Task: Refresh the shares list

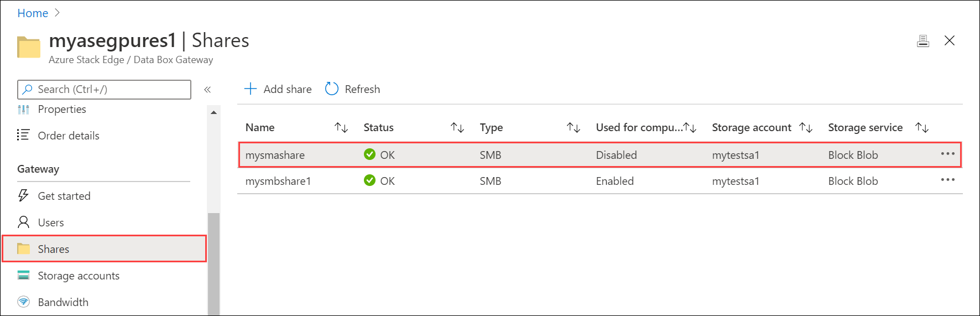Action: [352, 89]
